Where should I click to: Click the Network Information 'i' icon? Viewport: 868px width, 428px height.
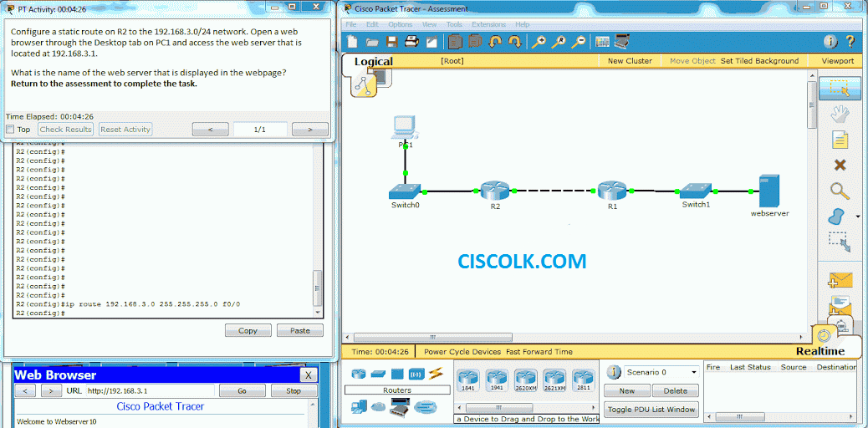point(831,42)
